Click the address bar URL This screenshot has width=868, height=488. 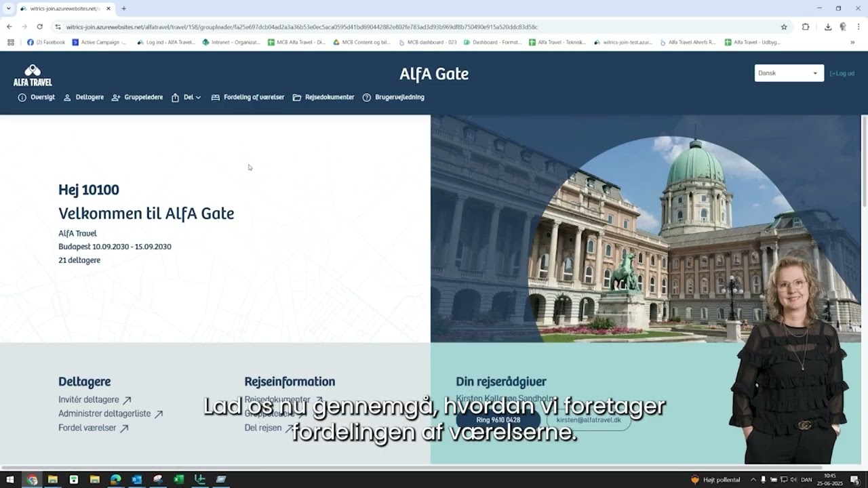click(x=302, y=27)
